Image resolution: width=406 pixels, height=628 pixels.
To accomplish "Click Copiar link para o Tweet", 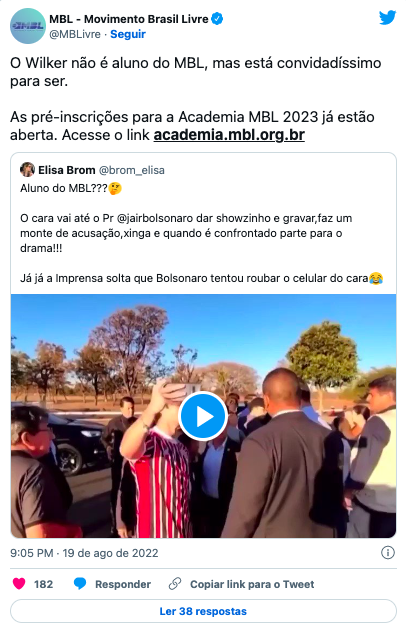I will point(252,584).
